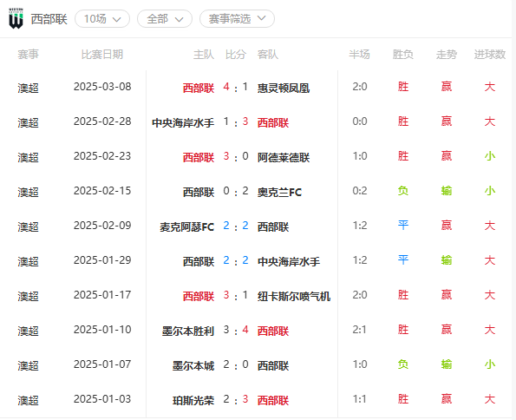The width and height of the screenshot is (516, 420).
Task: Open the 10场 match count dropdown
Action: point(102,19)
